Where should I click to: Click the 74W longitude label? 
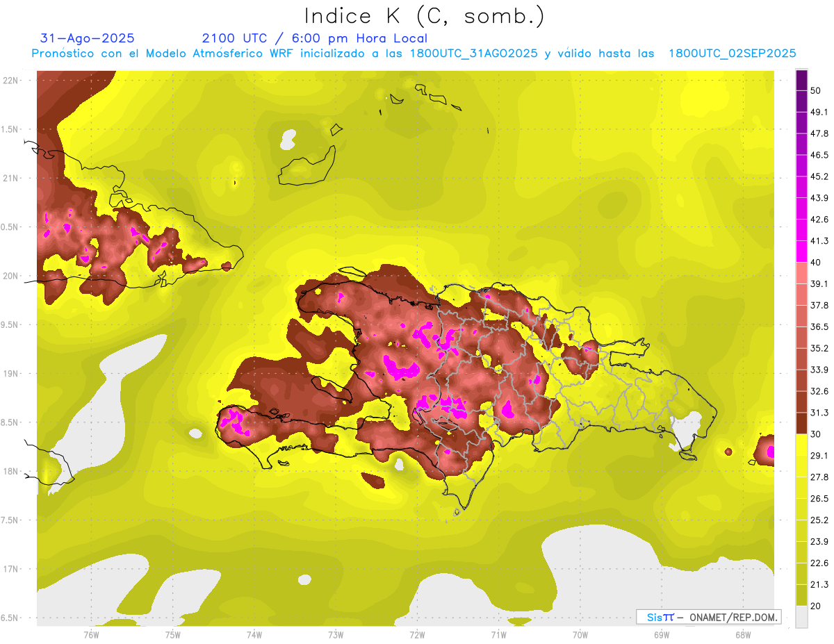[254, 635]
